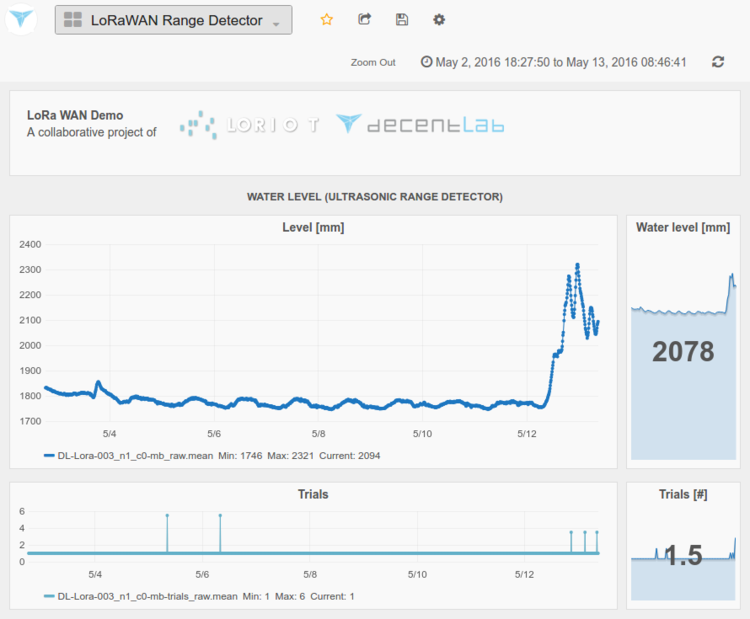The height and width of the screenshot is (619, 750).
Task: Open the 'Trials [#]' panel title menu
Action: 683,495
